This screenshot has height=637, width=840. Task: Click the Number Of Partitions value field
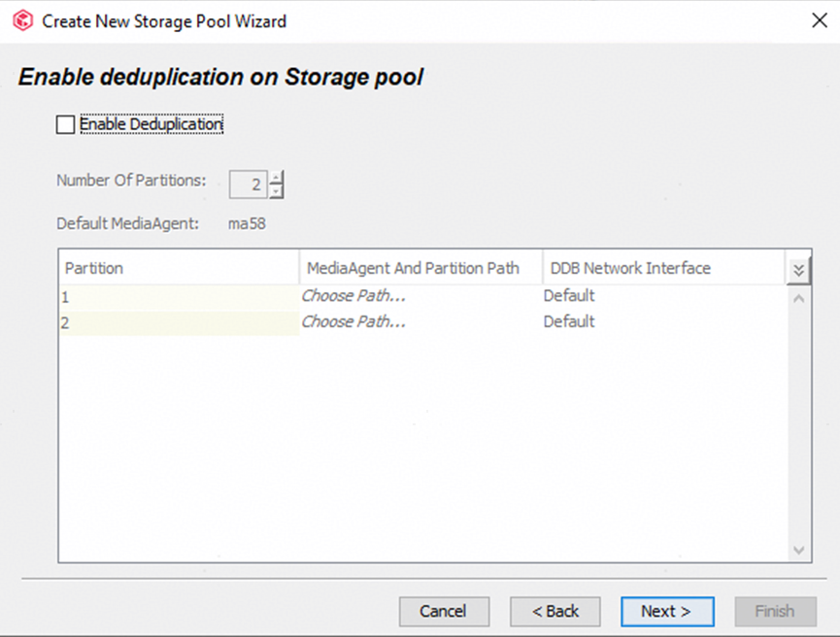249,184
